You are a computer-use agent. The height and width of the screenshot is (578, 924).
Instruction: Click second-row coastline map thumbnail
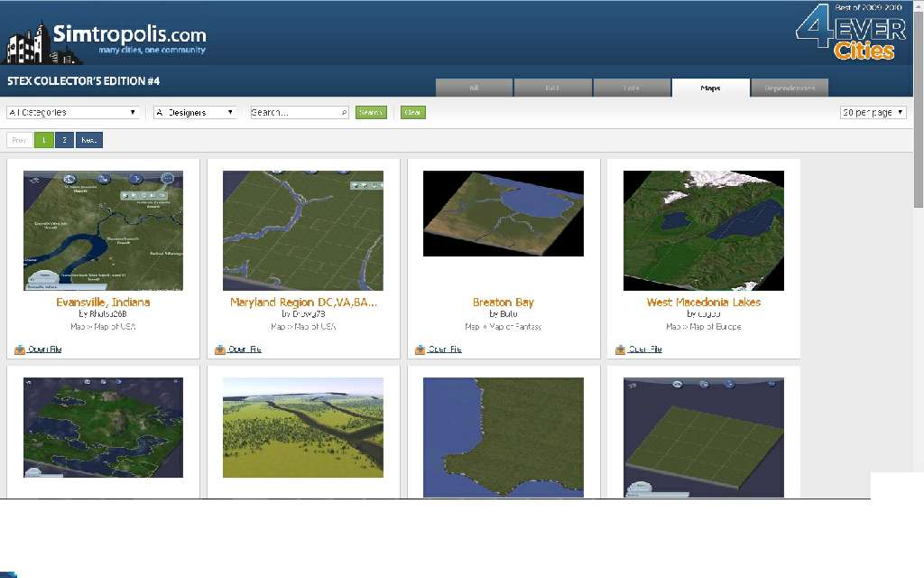[504, 437]
